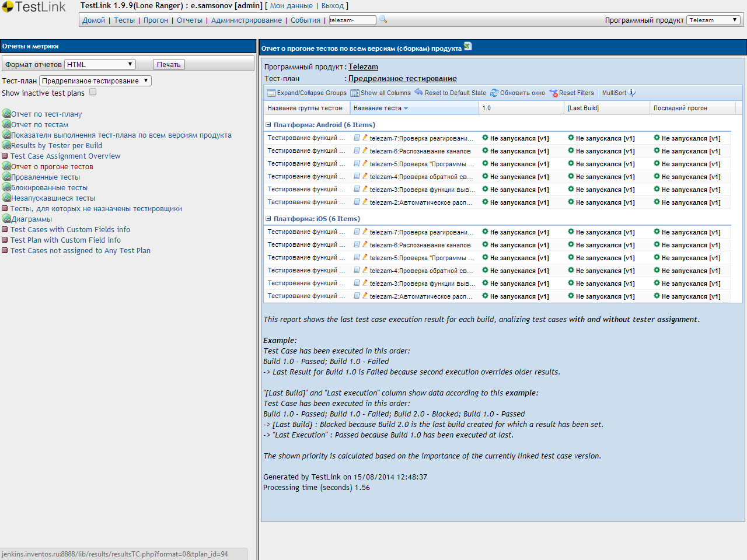
Task: Open Администрирование in top navigation
Action: click(246, 20)
